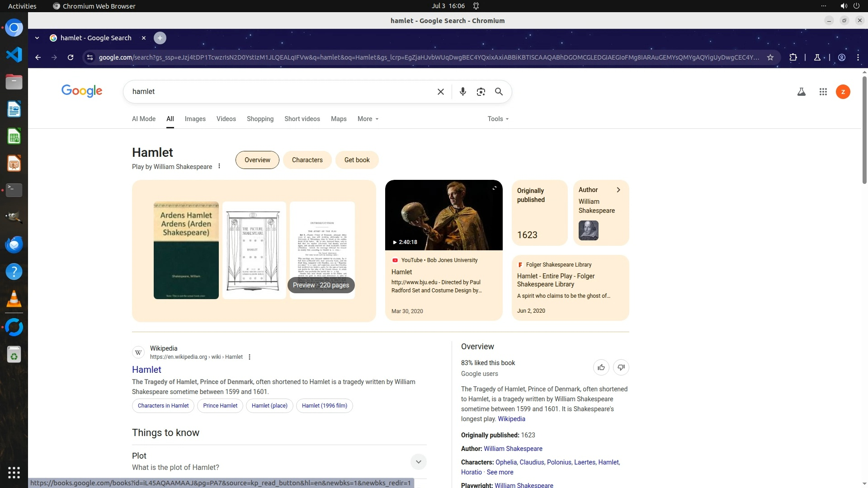The width and height of the screenshot is (868, 488).
Task: Open Google Lens image search
Action: [x=481, y=92]
